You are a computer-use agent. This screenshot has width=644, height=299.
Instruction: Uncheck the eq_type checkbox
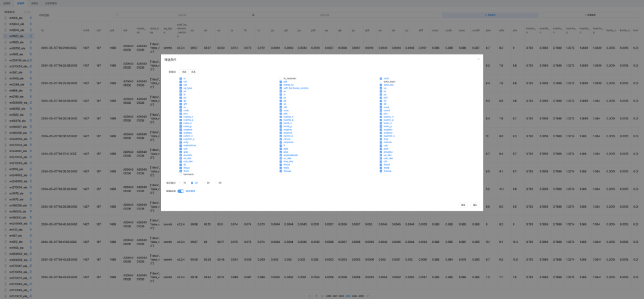point(181,88)
